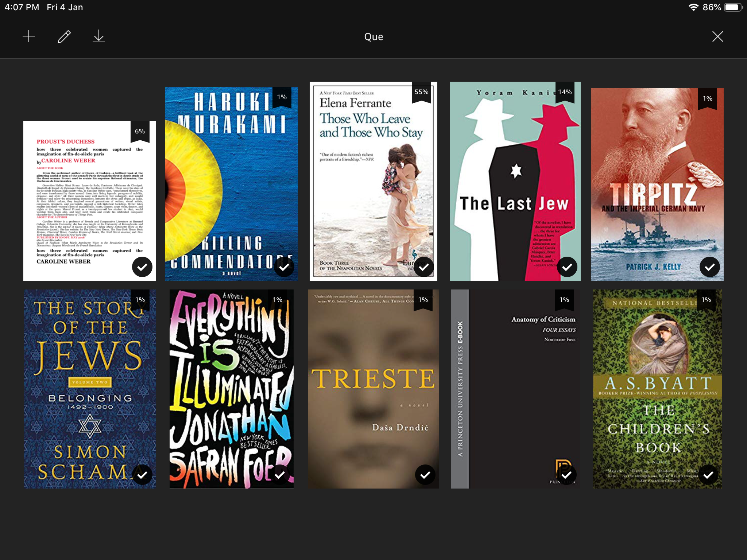The image size is (747, 560).
Task: Toggle checkmark on Trieste cover
Action: [425, 475]
